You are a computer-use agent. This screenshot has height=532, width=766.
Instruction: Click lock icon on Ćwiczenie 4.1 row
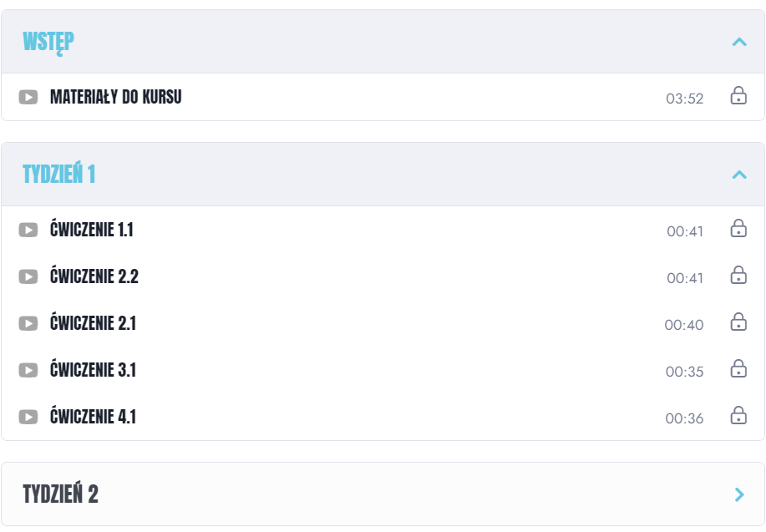738,415
